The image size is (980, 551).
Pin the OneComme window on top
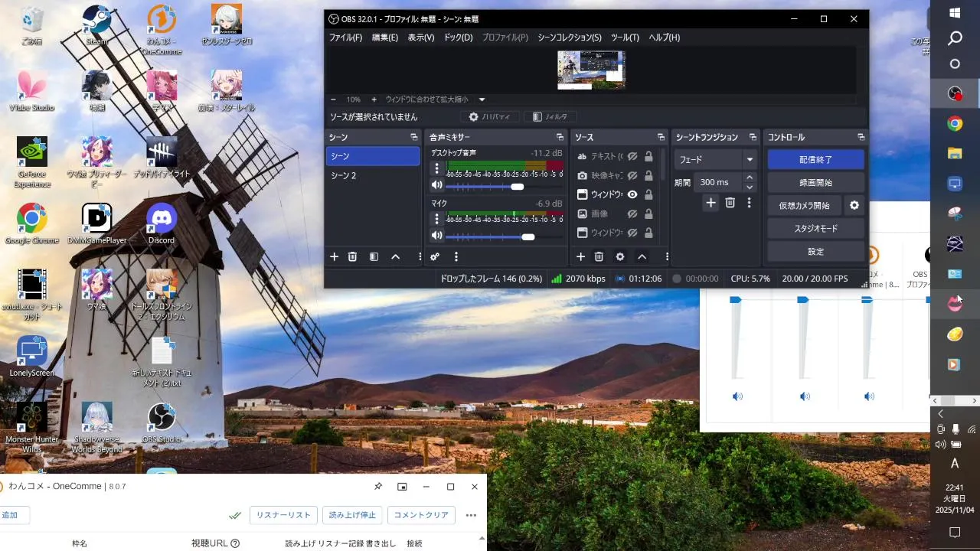coord(377,487)
